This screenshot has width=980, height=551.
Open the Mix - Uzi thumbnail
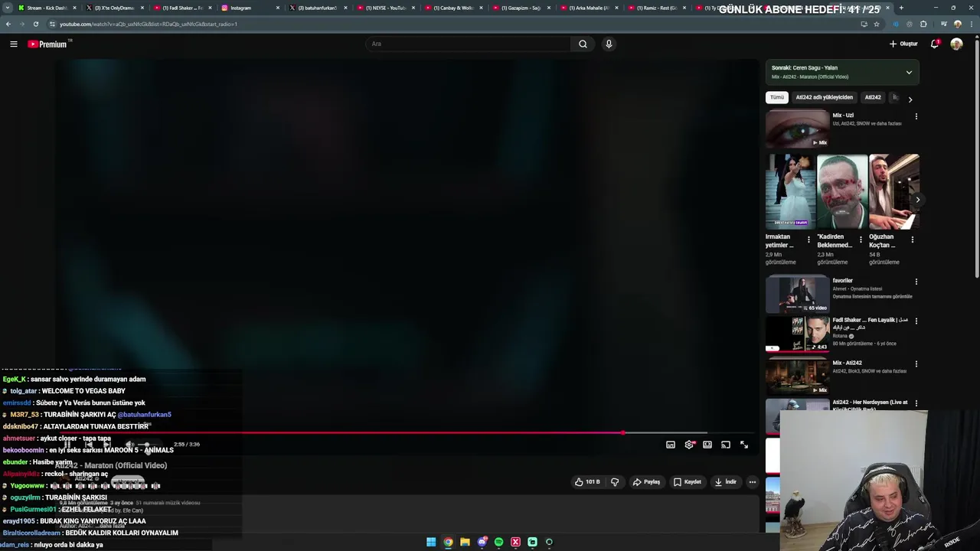pos(797,129)
